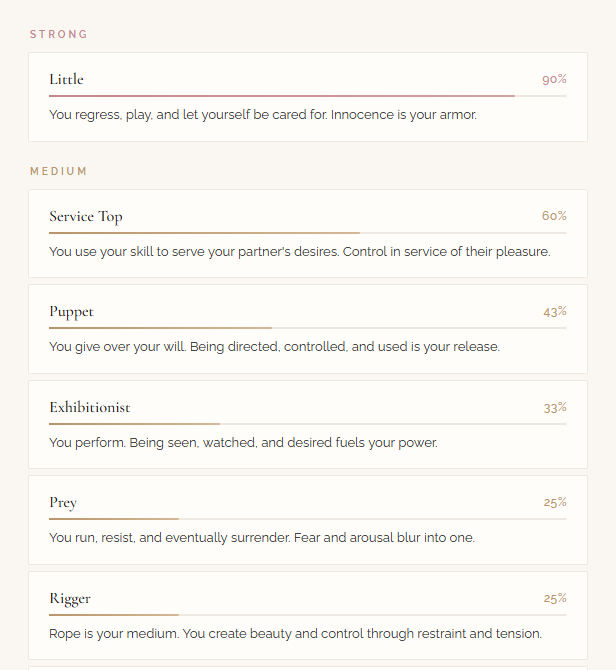Screen dimensions: 616x670
Task: Click the Rigger progress bar
Action: coord(307,615)
